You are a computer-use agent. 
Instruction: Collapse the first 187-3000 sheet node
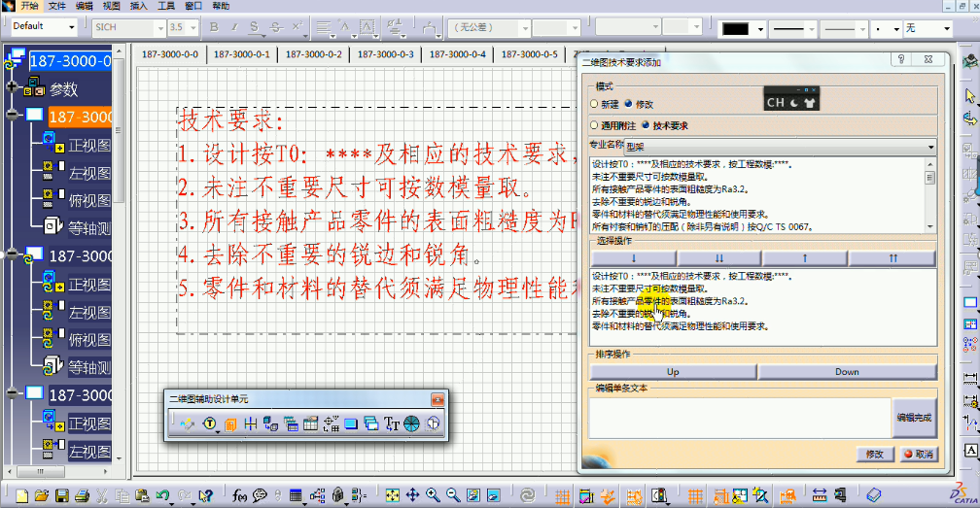[12, 115]
